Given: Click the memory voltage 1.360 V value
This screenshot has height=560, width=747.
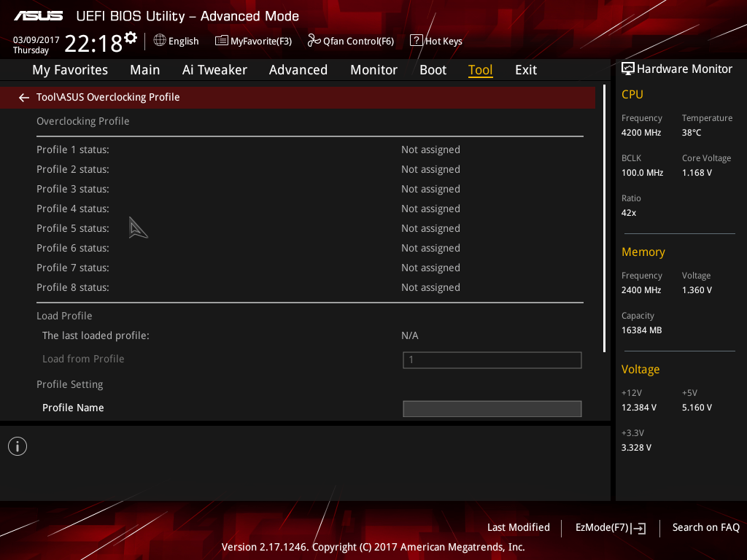Looking at the screenshot, I should pyautogui.click(x=697, y=290).
